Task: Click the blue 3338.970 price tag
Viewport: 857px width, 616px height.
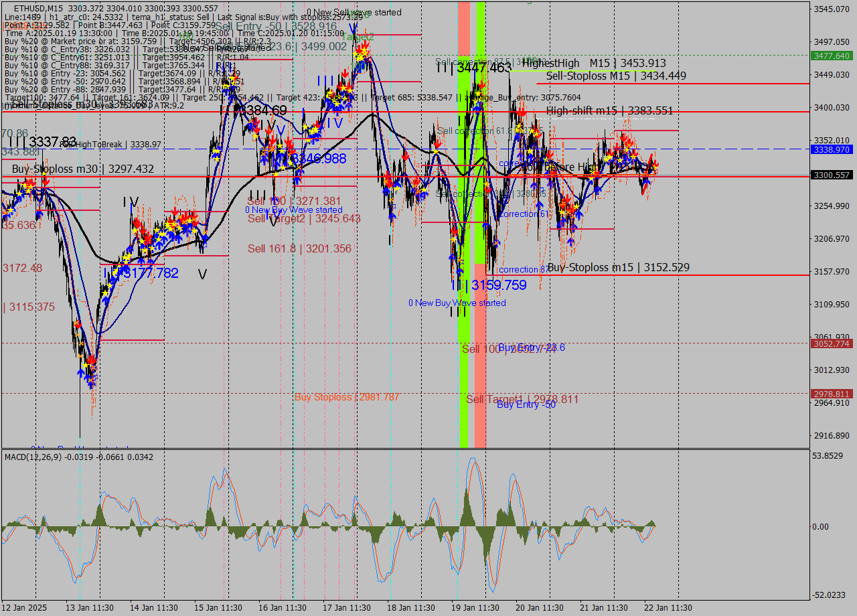Action: click(x=831, y=149)
